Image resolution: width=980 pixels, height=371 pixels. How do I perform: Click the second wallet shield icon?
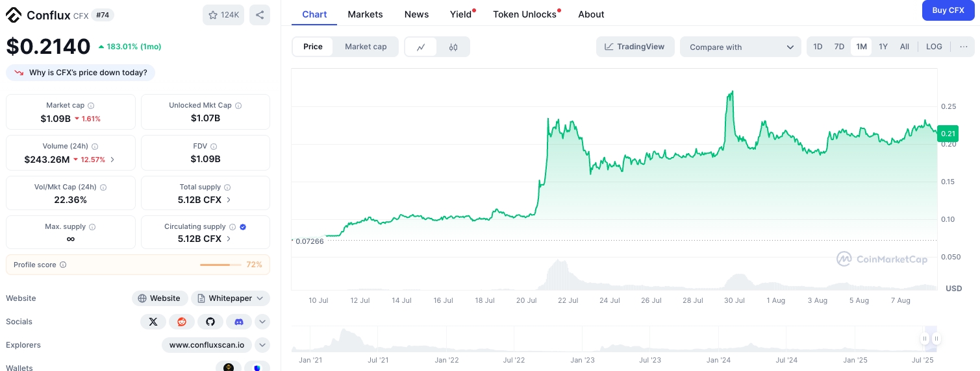[257, 367]
